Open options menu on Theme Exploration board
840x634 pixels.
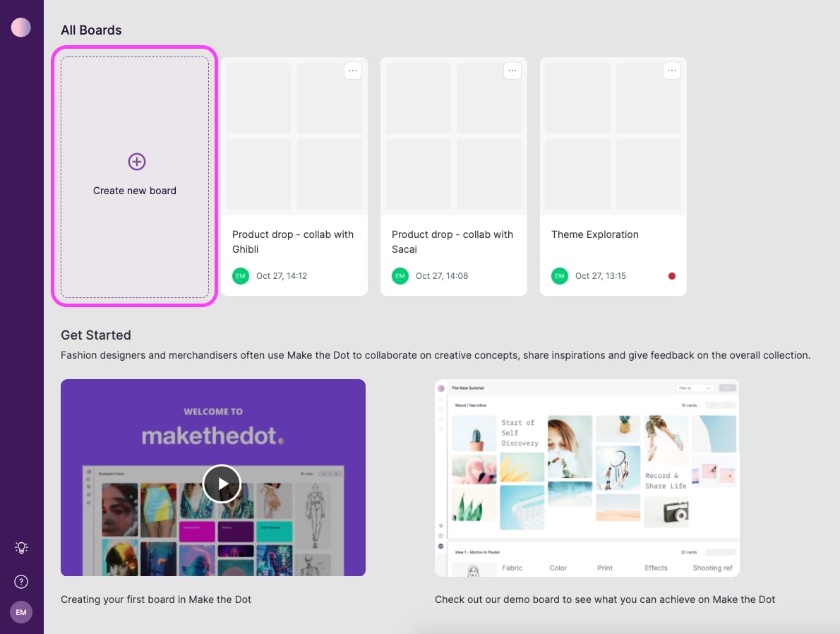coord(672,70)
